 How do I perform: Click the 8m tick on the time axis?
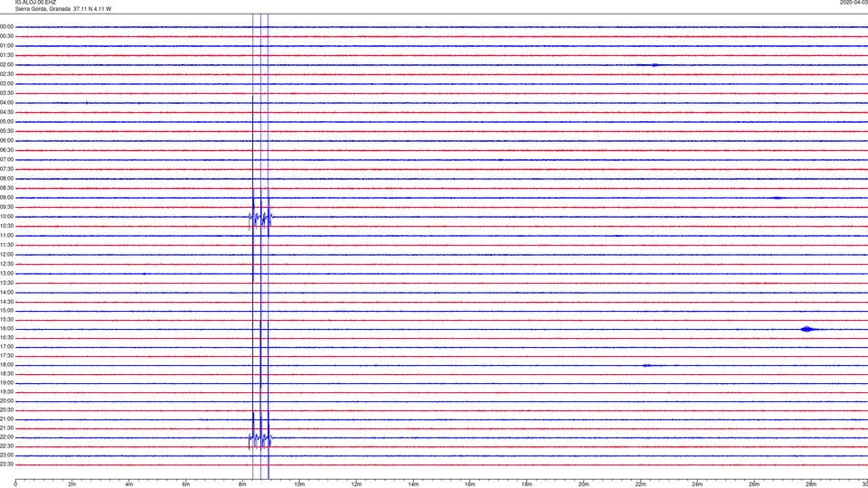pyautogui.click(x=242, y=484)
